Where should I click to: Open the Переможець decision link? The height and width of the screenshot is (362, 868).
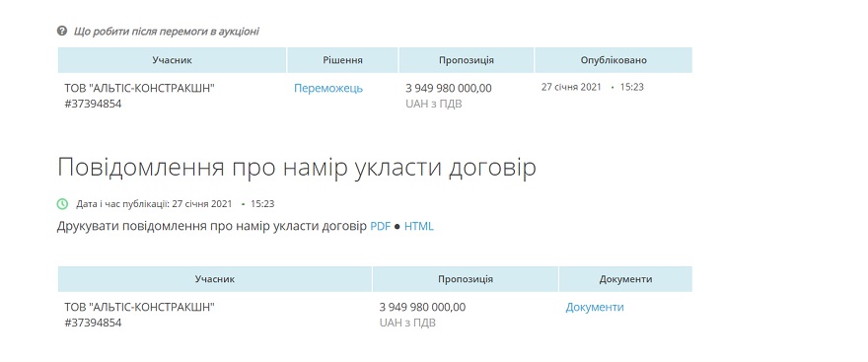point(328,88)
